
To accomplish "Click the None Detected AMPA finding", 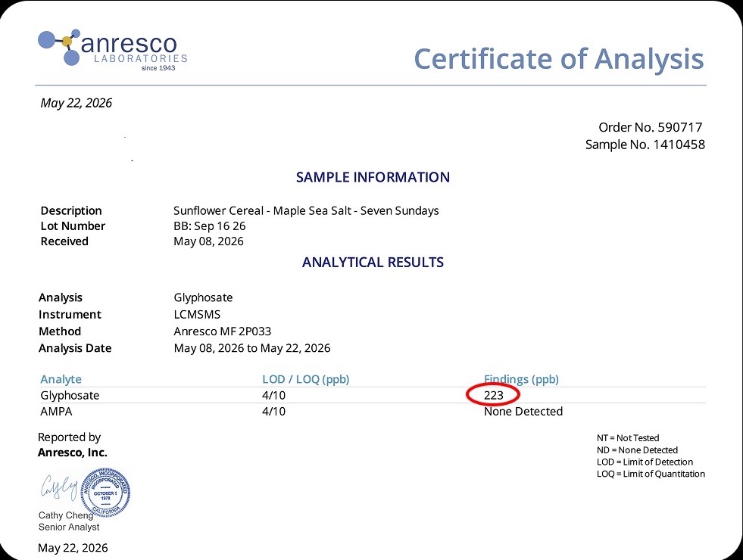I will [x=523, y=412].
